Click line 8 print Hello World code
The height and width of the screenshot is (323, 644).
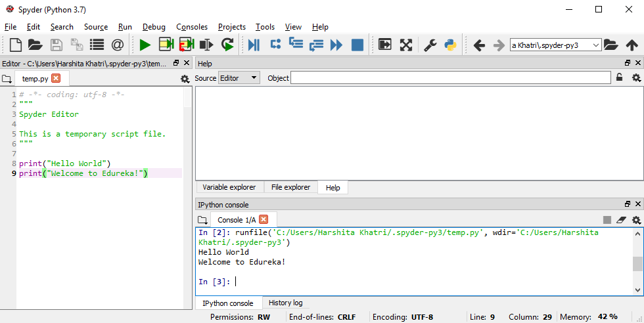coord(65,163)
